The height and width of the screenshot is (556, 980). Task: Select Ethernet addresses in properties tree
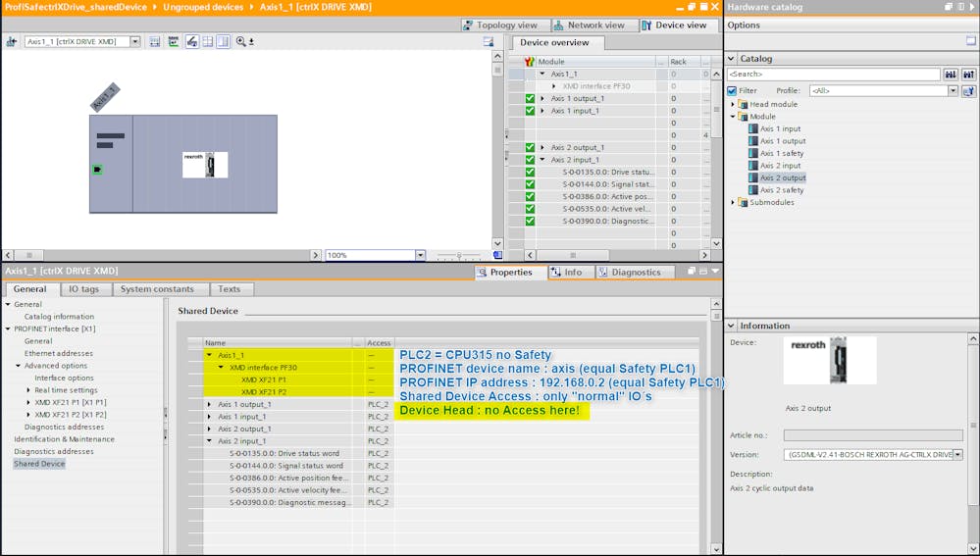pos(58,354)
